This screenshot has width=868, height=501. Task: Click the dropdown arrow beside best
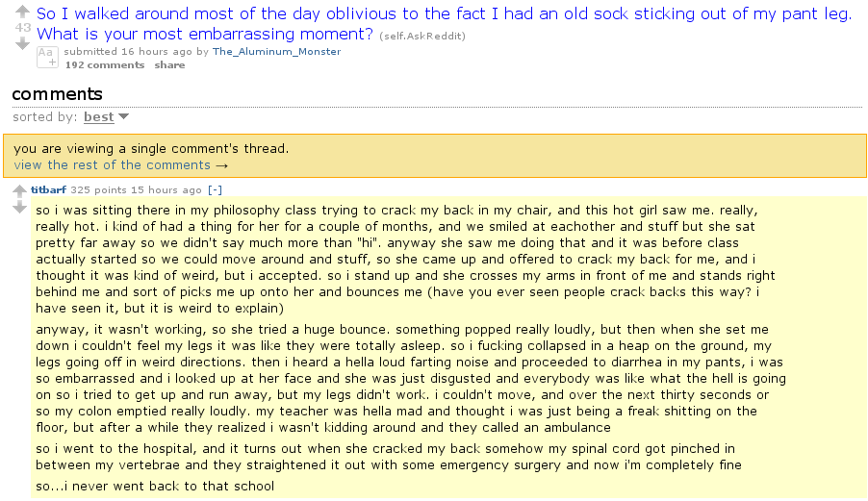[123, 117]
